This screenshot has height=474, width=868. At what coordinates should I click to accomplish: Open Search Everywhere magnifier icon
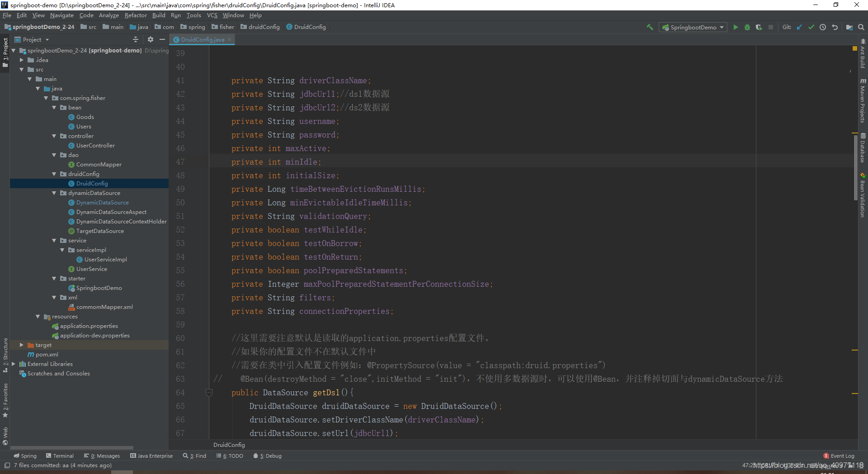[861, 27]
